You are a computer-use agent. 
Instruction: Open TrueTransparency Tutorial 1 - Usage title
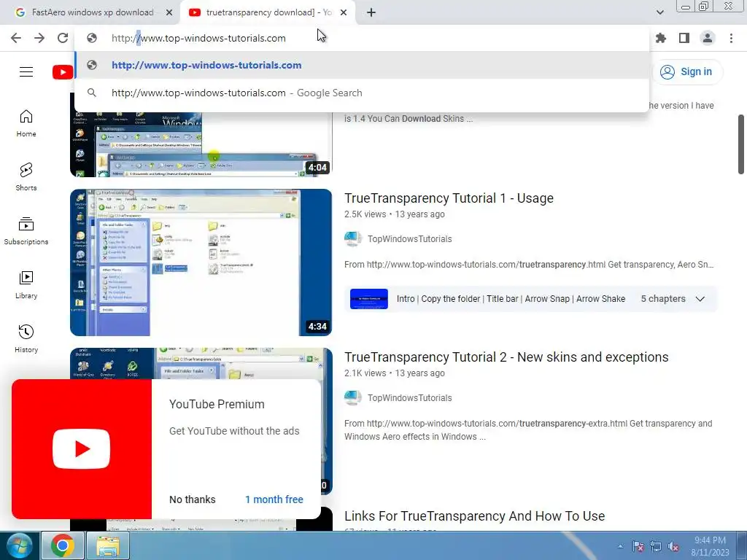tap(449, 198)
